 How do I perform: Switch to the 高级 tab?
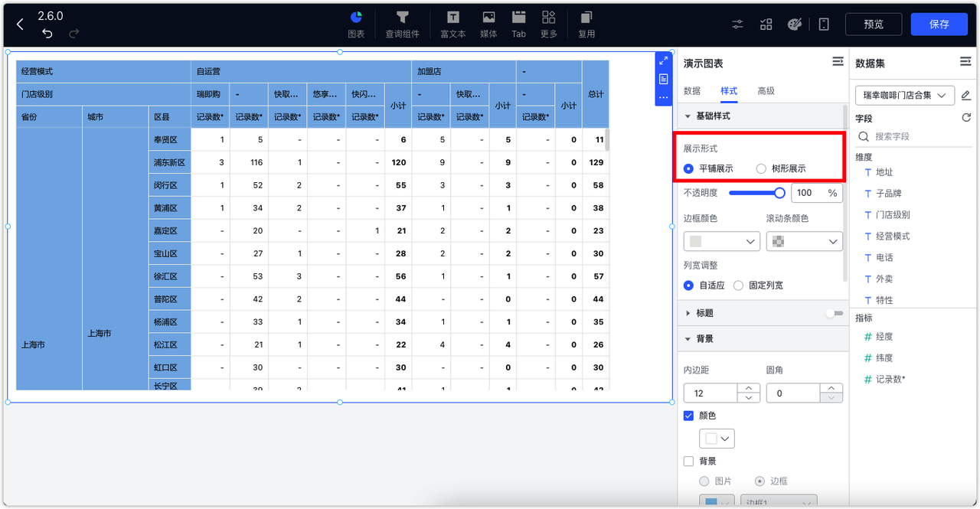click(765, 90)
